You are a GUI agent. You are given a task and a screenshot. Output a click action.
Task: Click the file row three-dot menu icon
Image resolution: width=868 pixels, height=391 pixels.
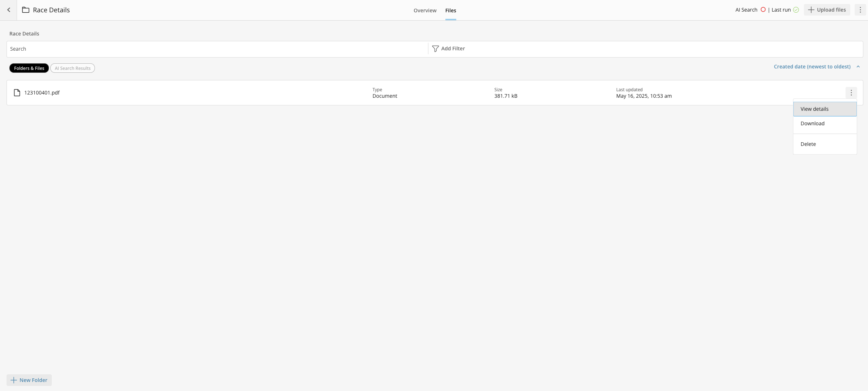point(851,93)
